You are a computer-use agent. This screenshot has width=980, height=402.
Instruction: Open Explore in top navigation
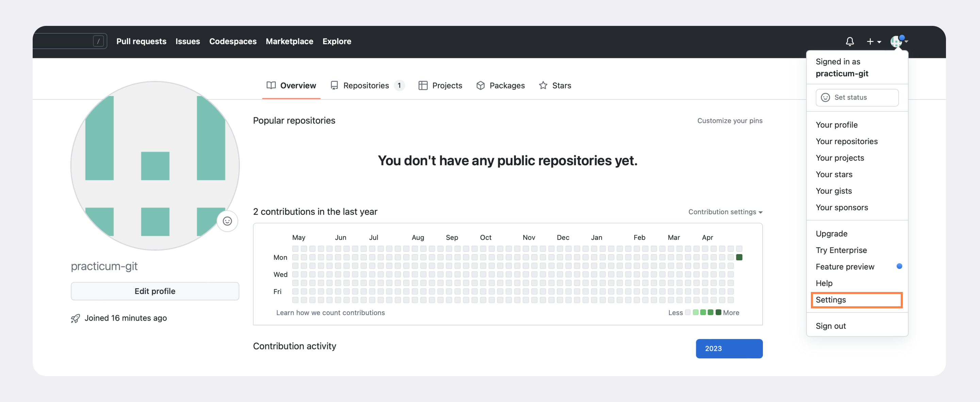coord(337,41)
